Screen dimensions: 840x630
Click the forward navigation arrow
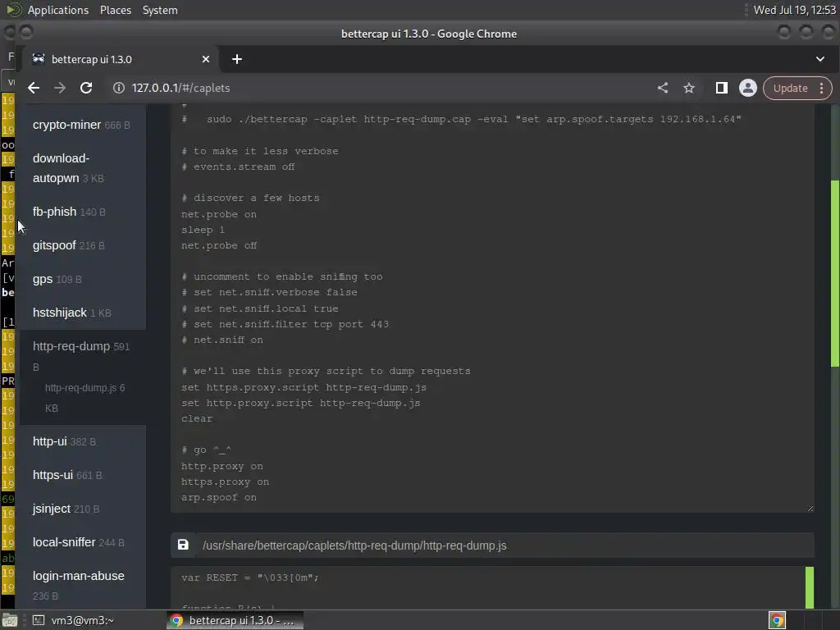pos(60,88)
